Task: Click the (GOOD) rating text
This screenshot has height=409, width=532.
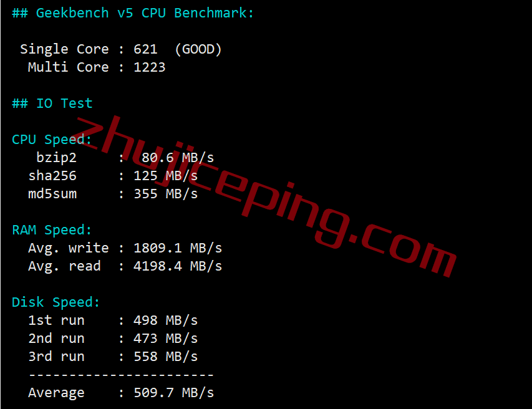Action: pos(198,49)
